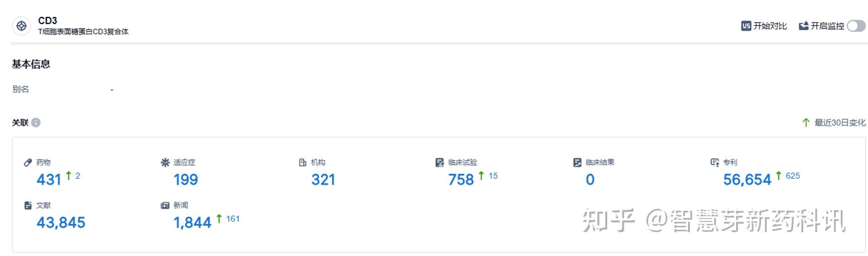Image resolution: width=868 pixels, height=256 pixels.
Task: Click the 专利 patent icon
Action: [x=715, y=163]
